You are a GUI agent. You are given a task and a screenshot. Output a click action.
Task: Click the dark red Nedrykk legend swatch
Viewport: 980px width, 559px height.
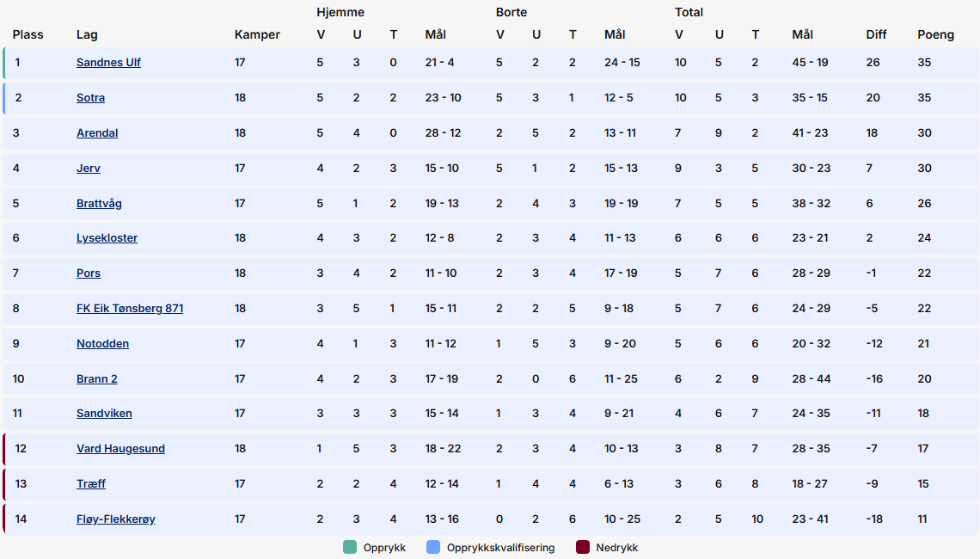coord(583,548)
